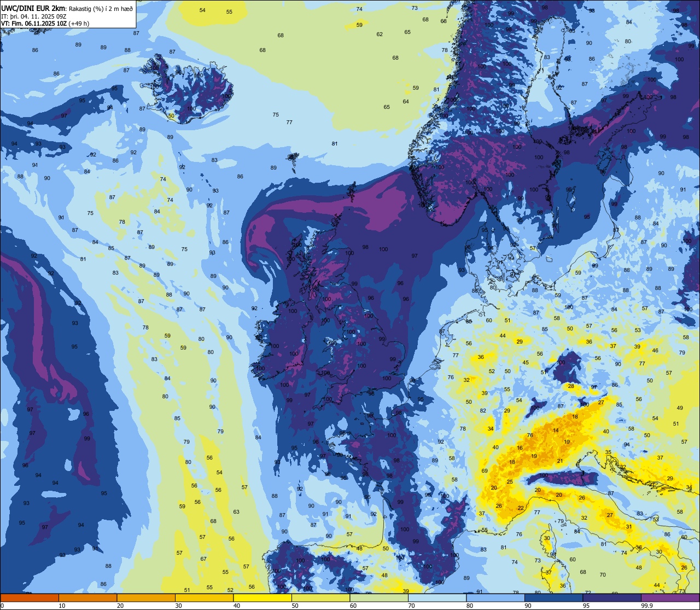Click the humidity value '16' on the map

click(x=520, y=448)
